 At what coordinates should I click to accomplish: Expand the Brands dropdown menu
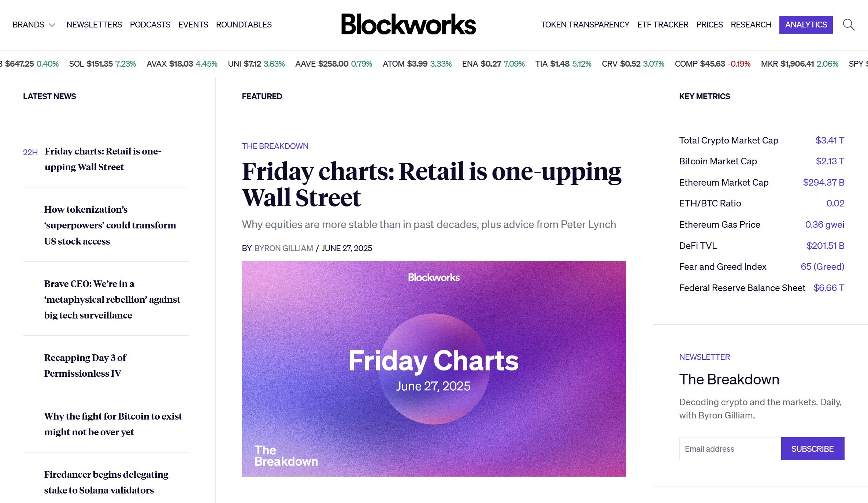tap(34, 25)
